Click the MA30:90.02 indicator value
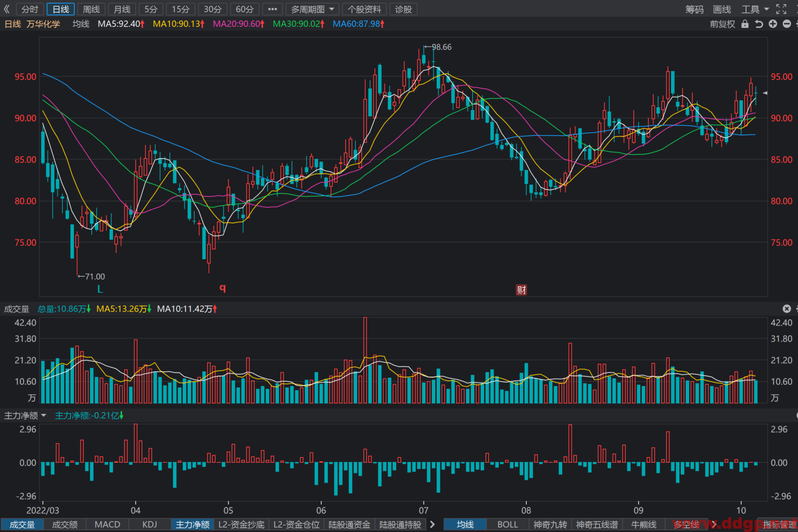This screenshot has height=532, width=798. click(299, 24)
